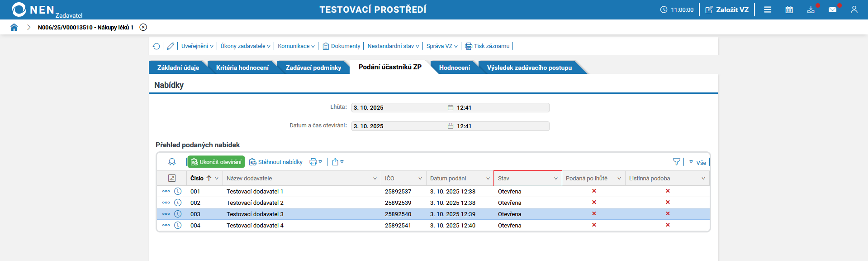The image size is (868, 261).
Task: Open filter arrow for Podaná po lhůtě
Action: 619,178
